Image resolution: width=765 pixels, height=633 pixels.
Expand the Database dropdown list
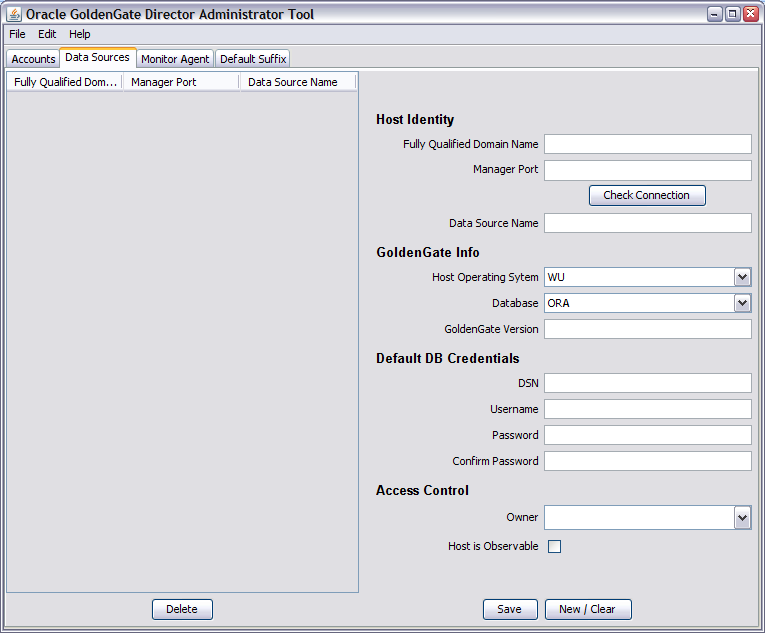pos(742,303)
